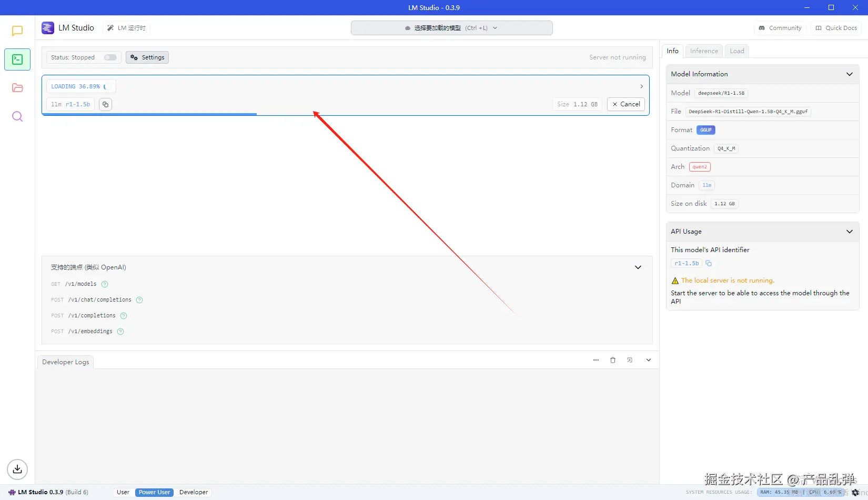Click the Q4_K_M quantization value
Image resolution: width=868 pixels, height=500 pixels.
point(726,148)
